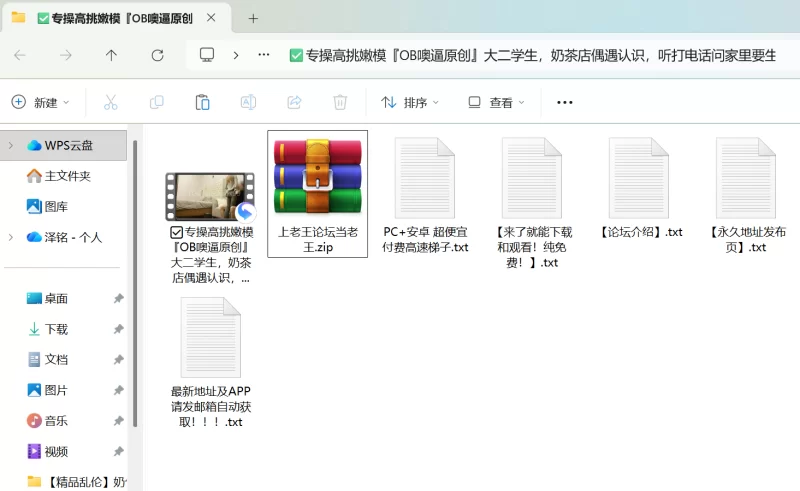Expand the 泽铭 - 个人 OneDrive node
800x491 pixels.
point(11,237)
